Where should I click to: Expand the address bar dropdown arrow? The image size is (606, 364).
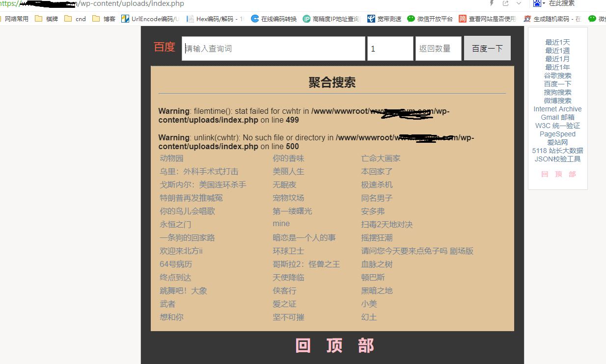[x=519, y=3]
